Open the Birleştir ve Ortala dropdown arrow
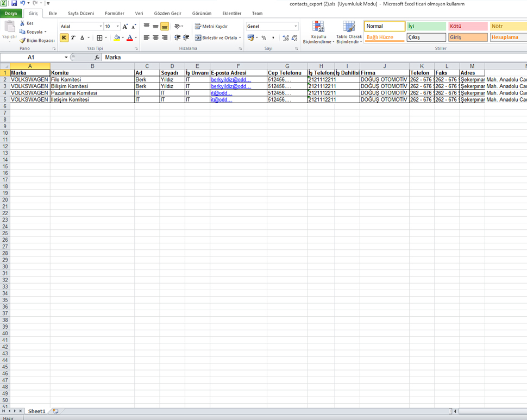527x420 pixels. [x=240, y=37]
